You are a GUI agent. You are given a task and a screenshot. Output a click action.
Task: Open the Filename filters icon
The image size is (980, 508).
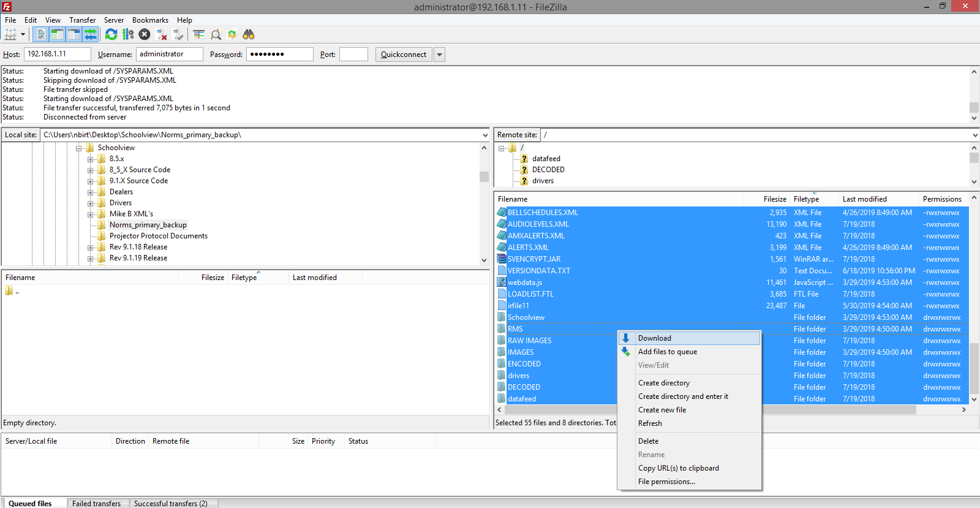(x=199, y=35)
